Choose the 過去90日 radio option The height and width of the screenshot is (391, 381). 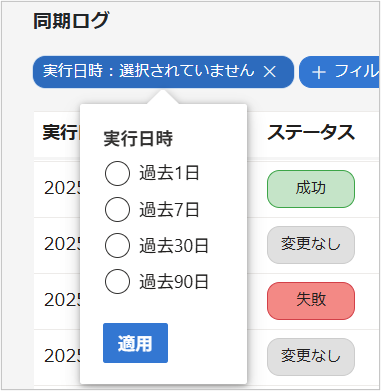(117, 282)
